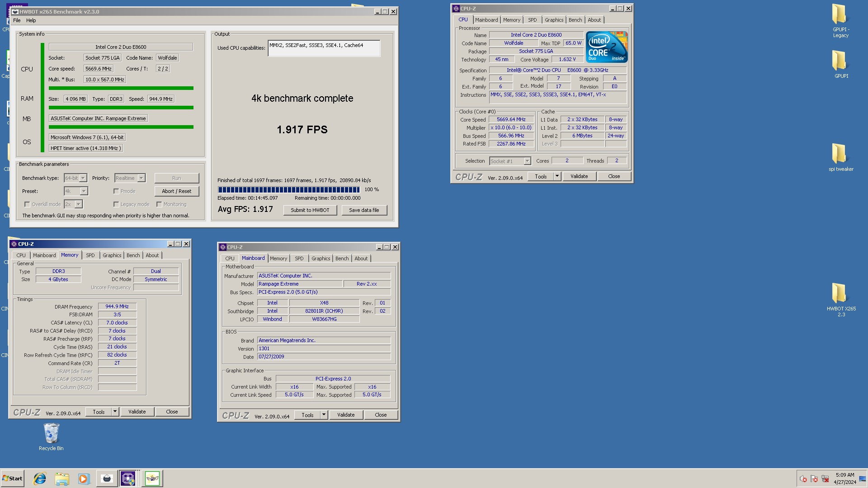Open the Priority Realtime dropdown

142,178
